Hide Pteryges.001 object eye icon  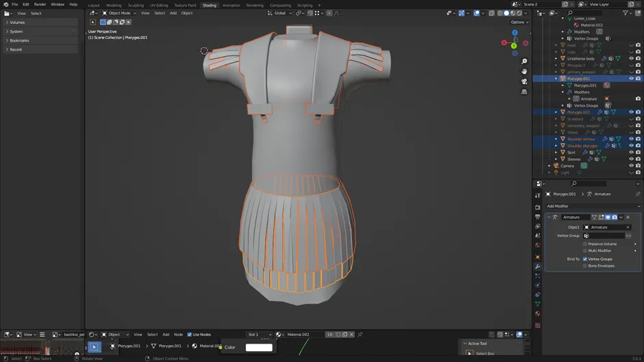[x=631, y=79]
